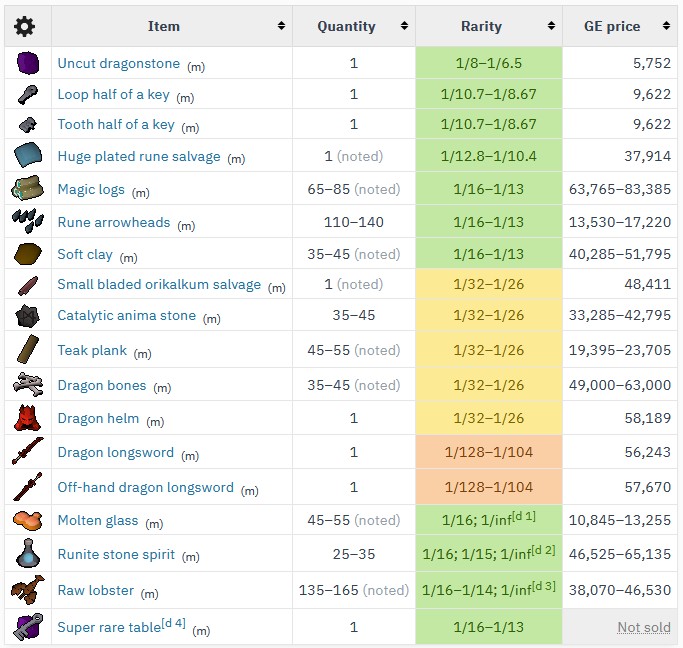Click the Small bladed orikalkum salvage icon

click(x=28, y=285)
